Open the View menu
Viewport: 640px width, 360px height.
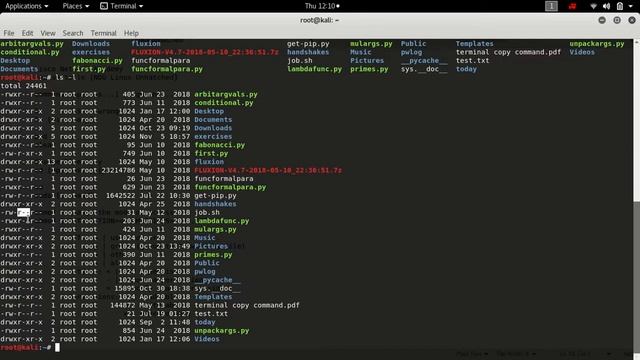tap(48, 33)
